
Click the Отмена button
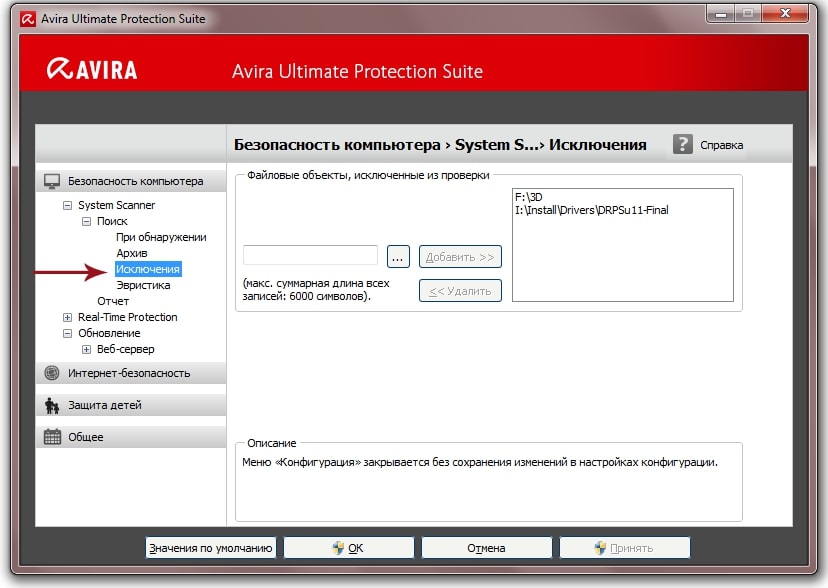486,548
